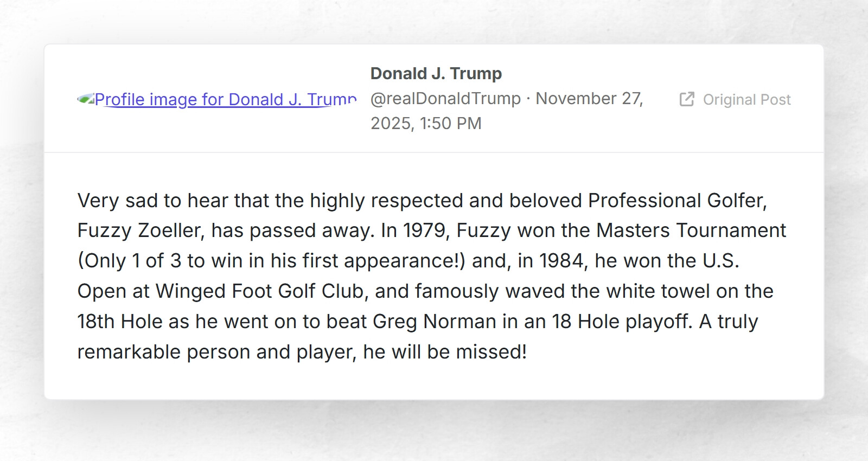Viewport: 868px width, 461px height.
Task: Click the bold Donald J. Trump display name
Action: (x=436, y=74)
